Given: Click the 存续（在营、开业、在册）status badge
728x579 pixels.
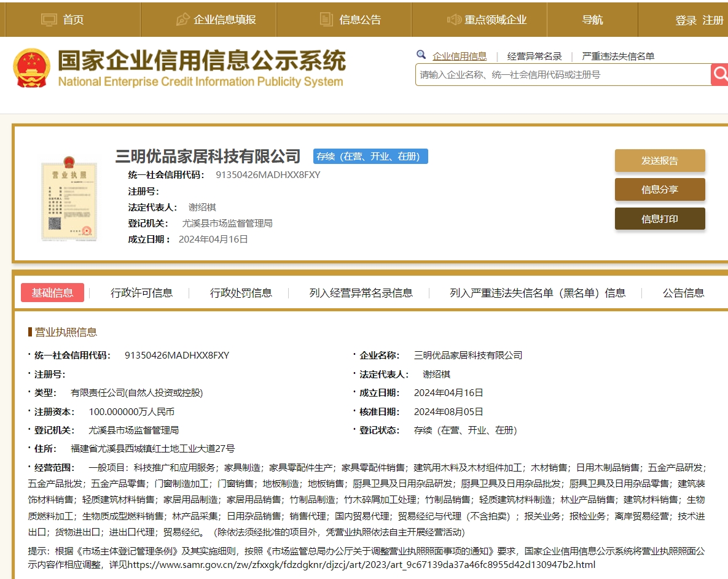Looking at the screenshot, I should click(370, 157).
